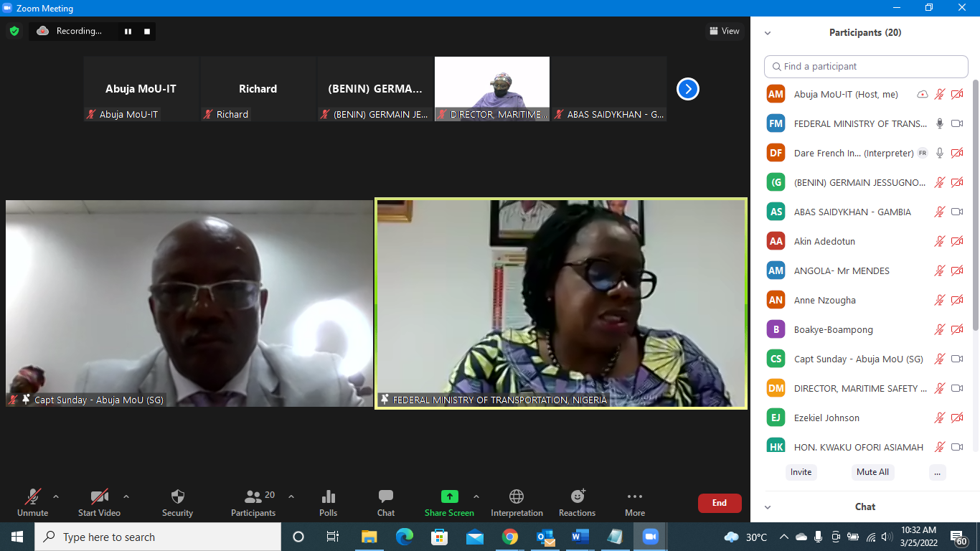Open the Share Screen options arrow

click(476, 496)
